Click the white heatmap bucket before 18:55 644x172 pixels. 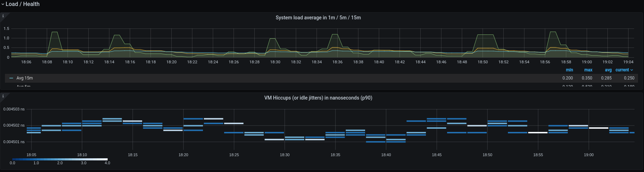click(538, 133)
